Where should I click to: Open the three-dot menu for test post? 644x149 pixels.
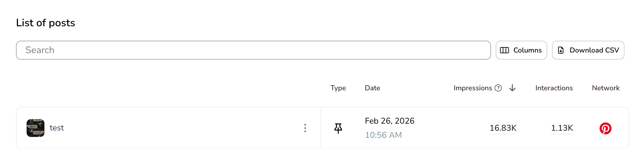coord(305,128)
